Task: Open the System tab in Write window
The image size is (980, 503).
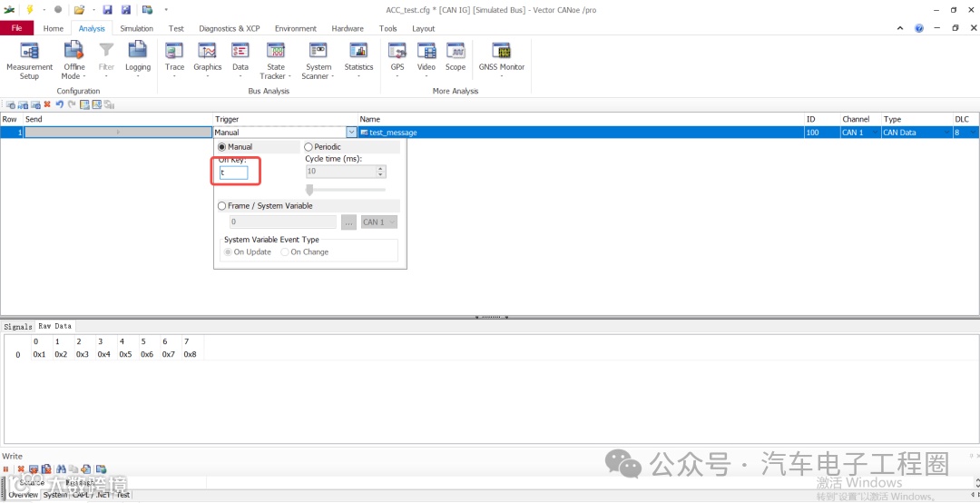Action: [55, 495]
